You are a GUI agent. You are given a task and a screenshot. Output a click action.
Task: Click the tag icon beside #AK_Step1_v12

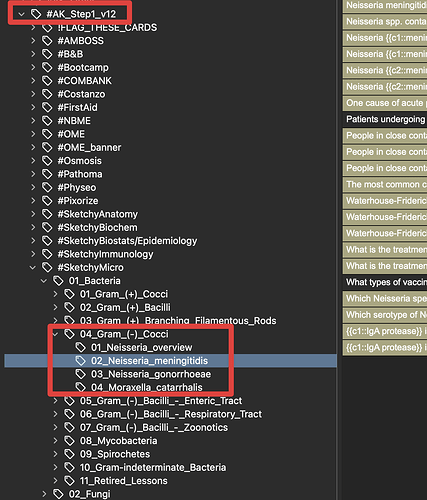point(36,14)
